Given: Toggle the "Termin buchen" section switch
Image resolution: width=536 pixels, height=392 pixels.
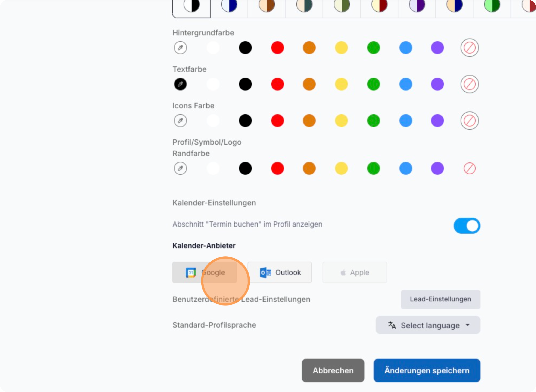Looking at the screenshot, I should tap(467, 226).
